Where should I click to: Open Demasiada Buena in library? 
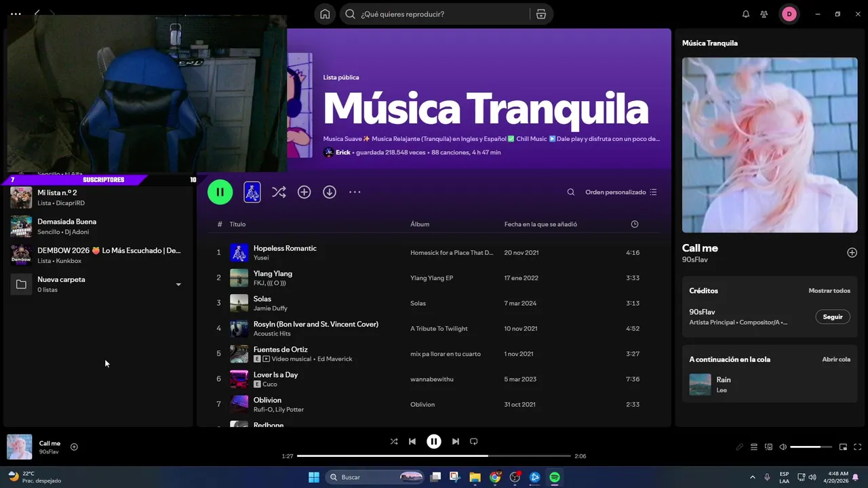98,226
